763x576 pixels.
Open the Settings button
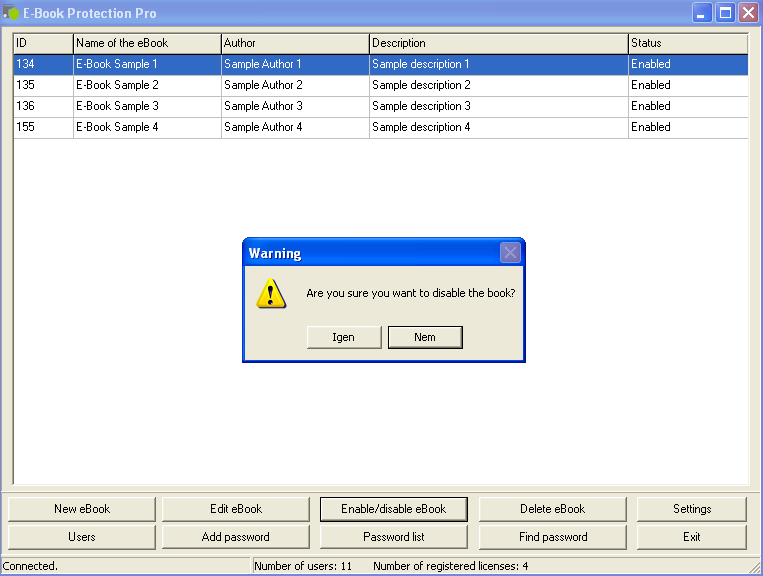tap(691, 509)
